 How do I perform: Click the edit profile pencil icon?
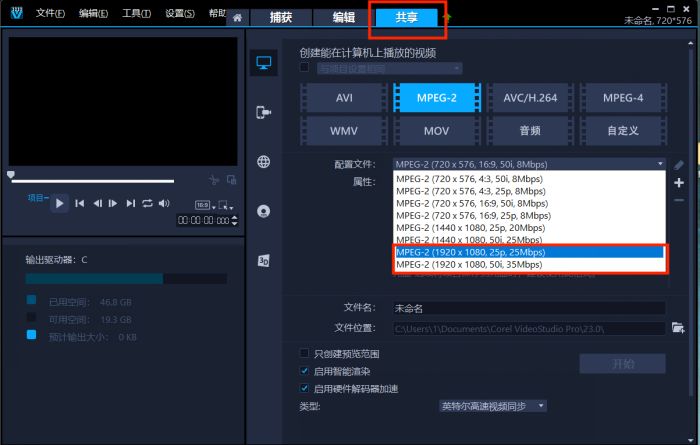tap(679, 165)
